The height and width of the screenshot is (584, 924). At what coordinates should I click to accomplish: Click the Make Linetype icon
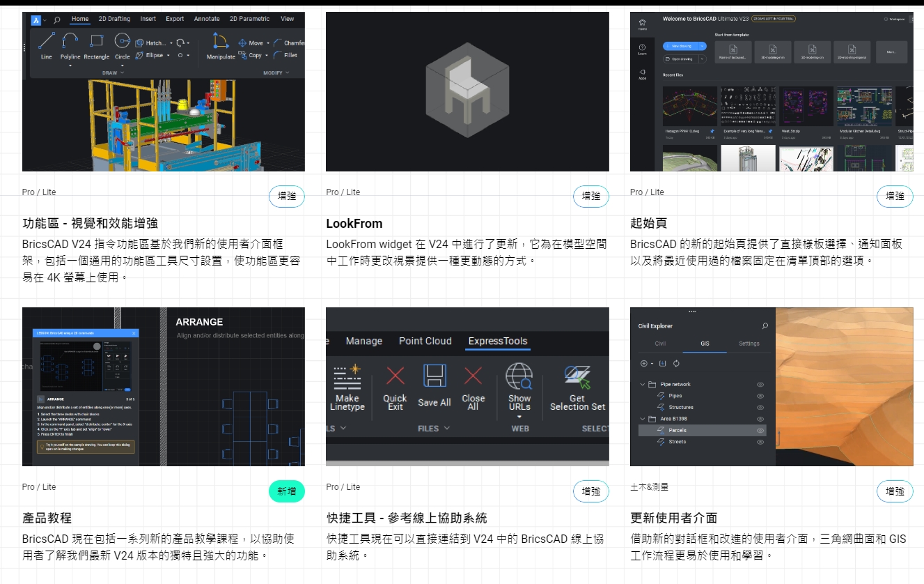[347, 377]
